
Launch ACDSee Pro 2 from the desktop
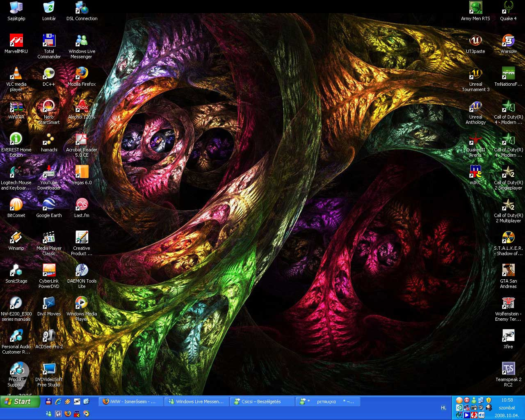[49, 339]
